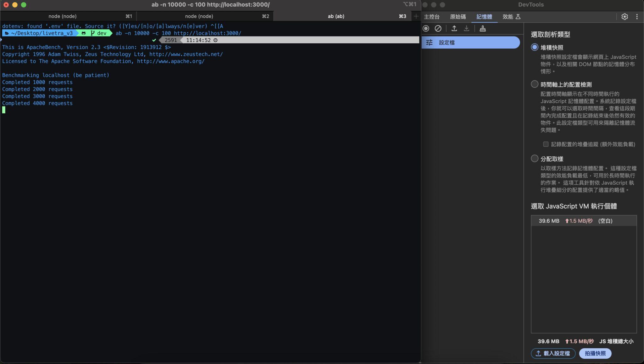Click the save profile download arrow icon
Image resolution: width=644 pixels, height=364 pixels.
pos(466,29)
